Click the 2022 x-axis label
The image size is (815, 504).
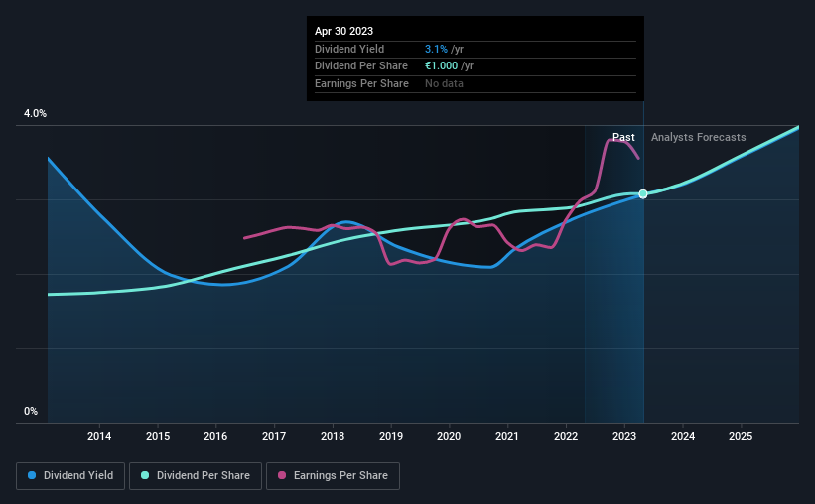tap(566, 436)
